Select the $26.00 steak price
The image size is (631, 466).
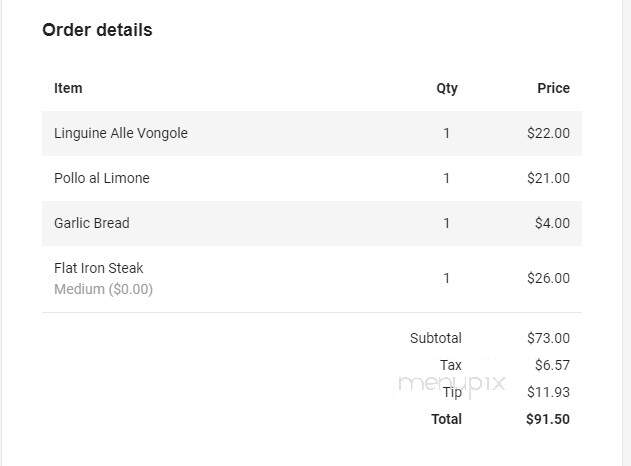549,278
